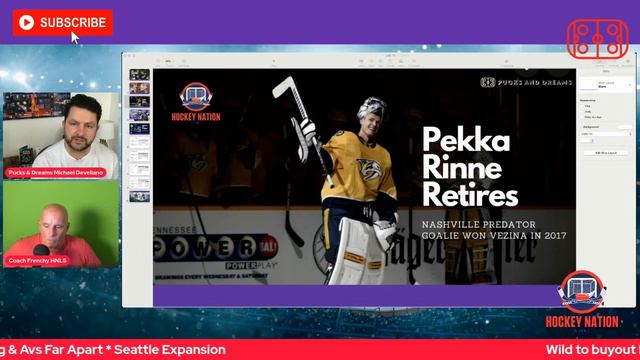This screenshot has width=640, height=360.
Task: Select the sixth slide thumbnail in navigator
Action: 140,142
